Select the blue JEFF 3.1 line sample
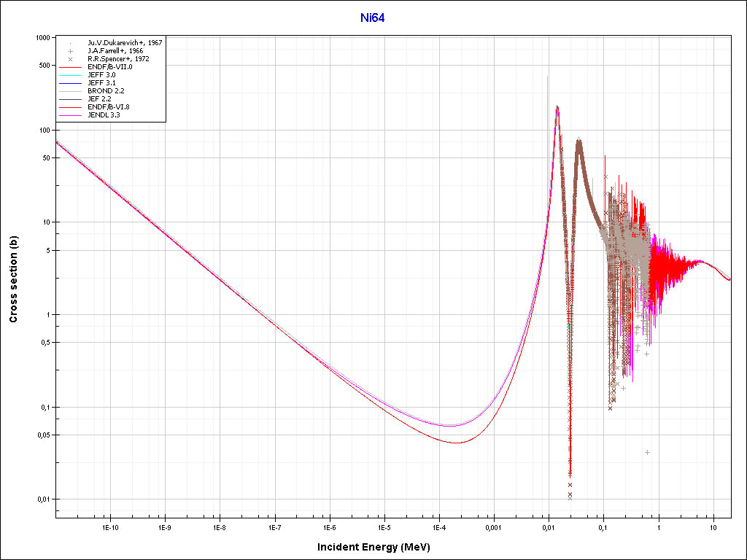This screenshot has width=747, height=560. pos(70,83)
